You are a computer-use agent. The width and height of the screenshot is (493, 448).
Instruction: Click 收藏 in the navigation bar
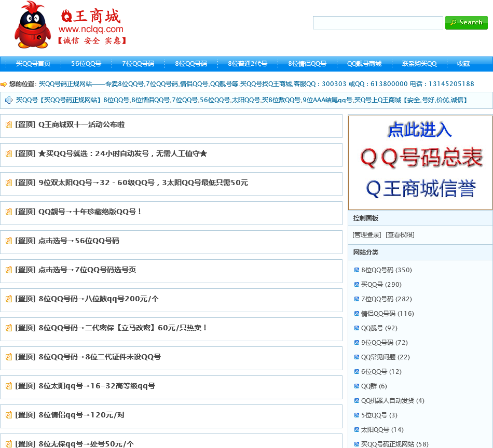point(463,64)
